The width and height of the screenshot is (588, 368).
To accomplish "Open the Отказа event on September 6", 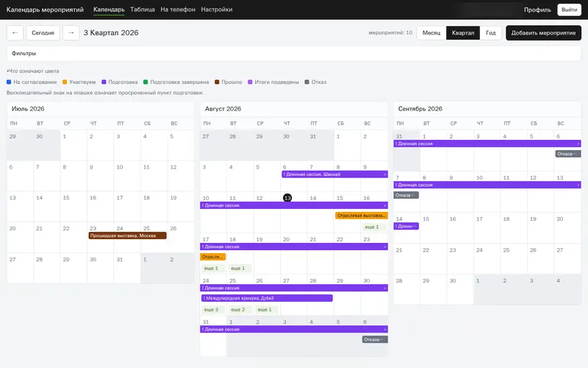I will [x=567, y=154].
